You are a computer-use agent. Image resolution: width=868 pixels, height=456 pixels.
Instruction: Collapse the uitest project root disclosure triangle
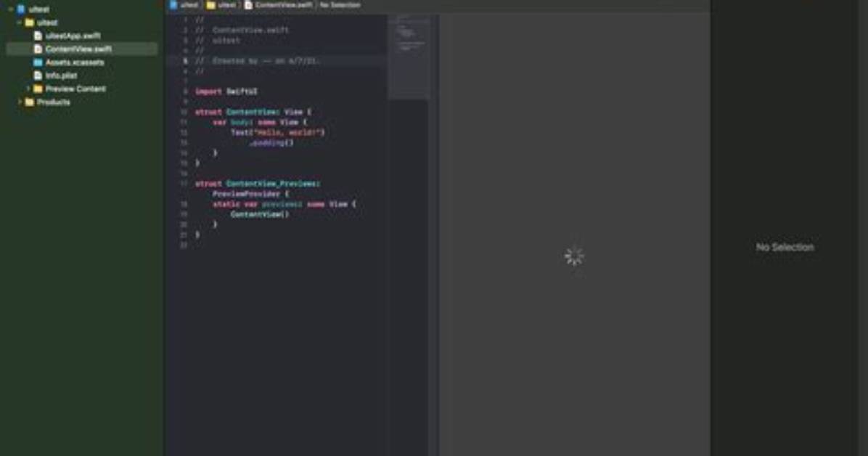[11, 9]
